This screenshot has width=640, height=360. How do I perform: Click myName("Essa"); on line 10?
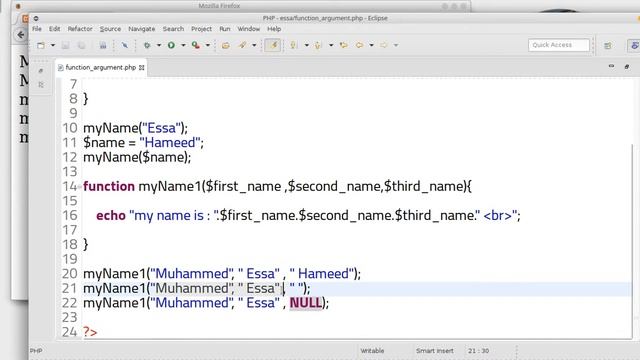(x=136, y=128)
